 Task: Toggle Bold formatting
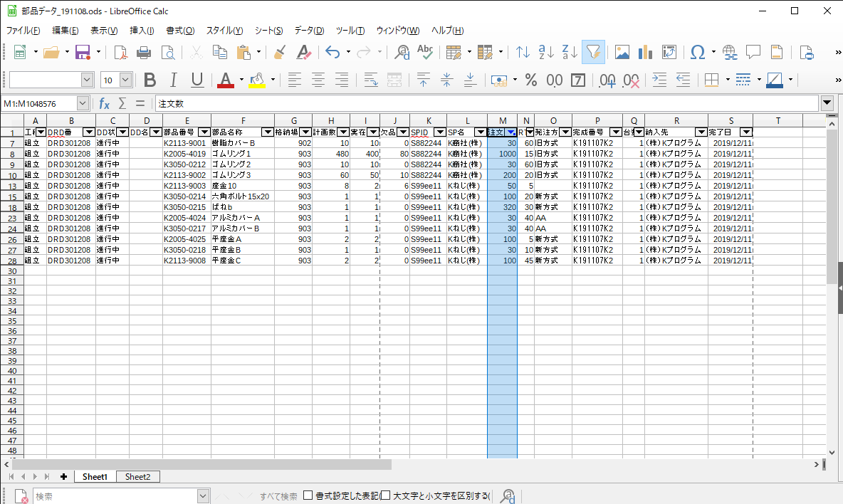[x=150, y=80]
